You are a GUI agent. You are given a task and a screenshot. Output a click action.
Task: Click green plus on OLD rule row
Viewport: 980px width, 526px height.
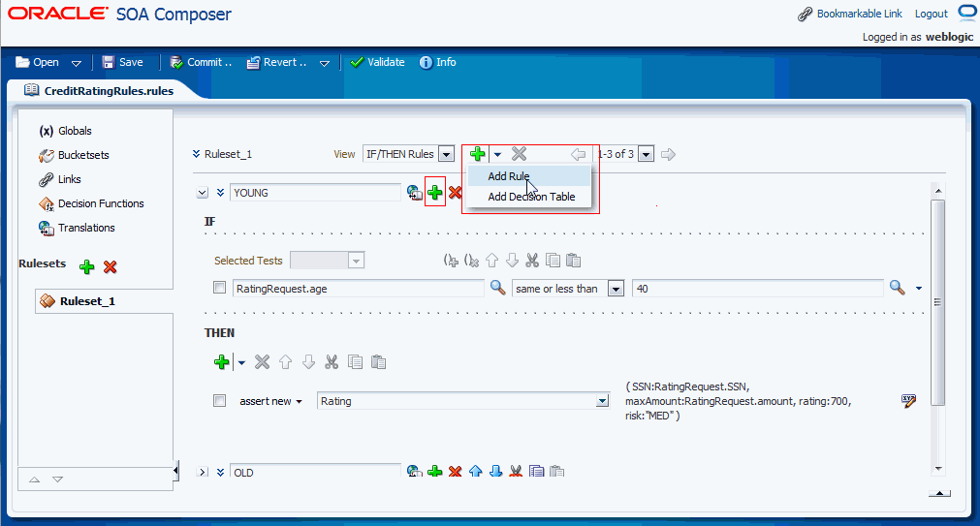435,471
